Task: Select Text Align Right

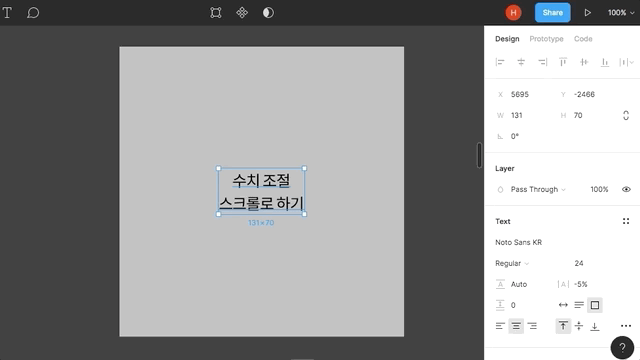Action: point(532,326)
